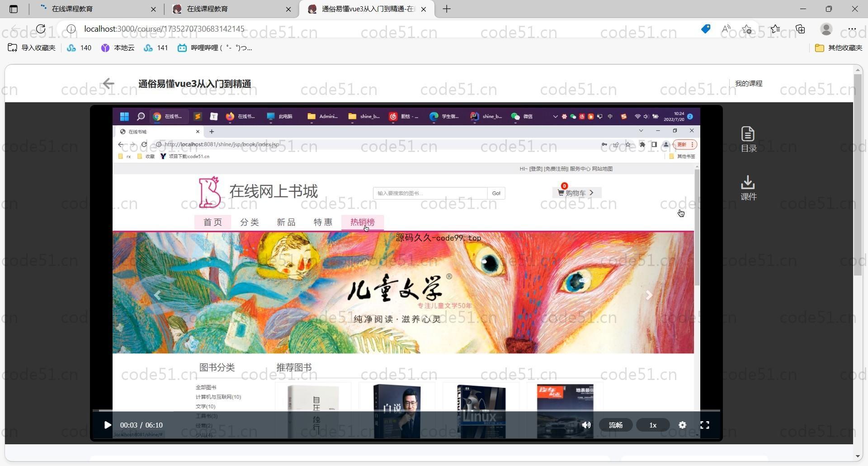The width and height of the screenshot is (868, 466).
Task: Open the 140 bookmark
Action: [x=79, y=48]
